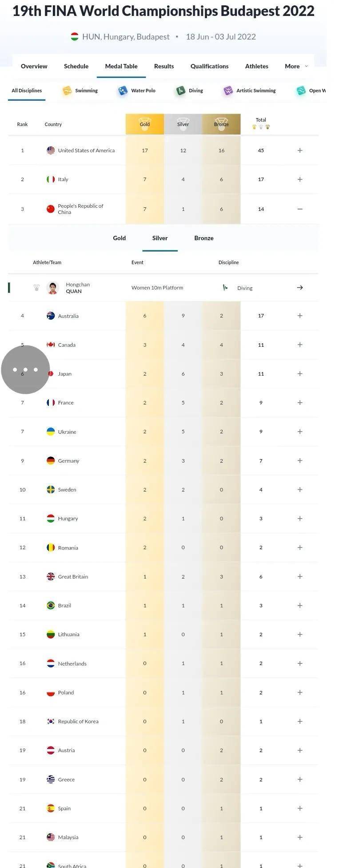Switch to the Gold medalists tab

(120, 238)
